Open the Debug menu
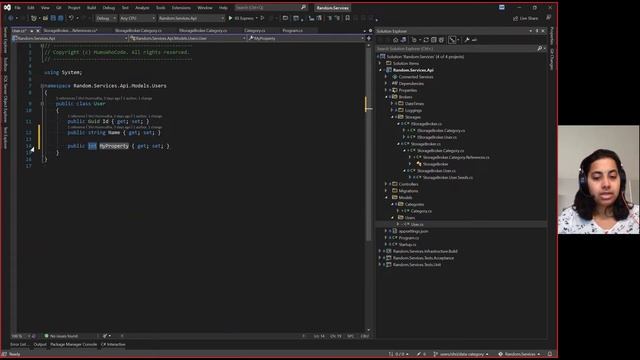This screenshot has height=360, width=640. click(x=109, y=8)
